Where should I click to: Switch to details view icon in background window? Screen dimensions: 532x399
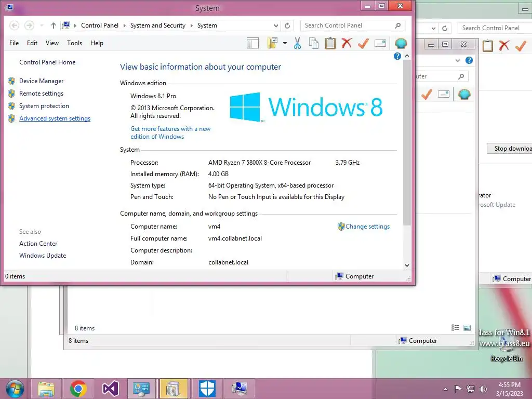[455, 327]
